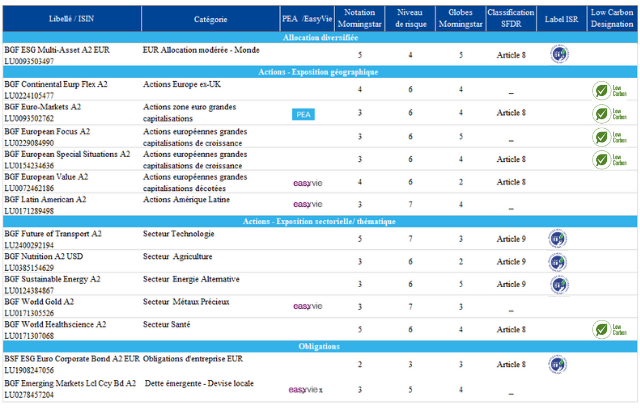
Task: Click Actions - Exposition sectorielle/ thématique band
Action: [320, 221]
